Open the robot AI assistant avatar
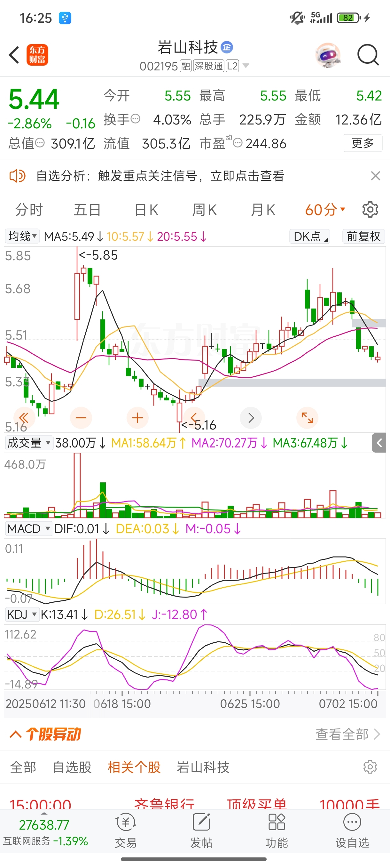The image size is (390, 868). pyautogui.click(x=328, y=55)
